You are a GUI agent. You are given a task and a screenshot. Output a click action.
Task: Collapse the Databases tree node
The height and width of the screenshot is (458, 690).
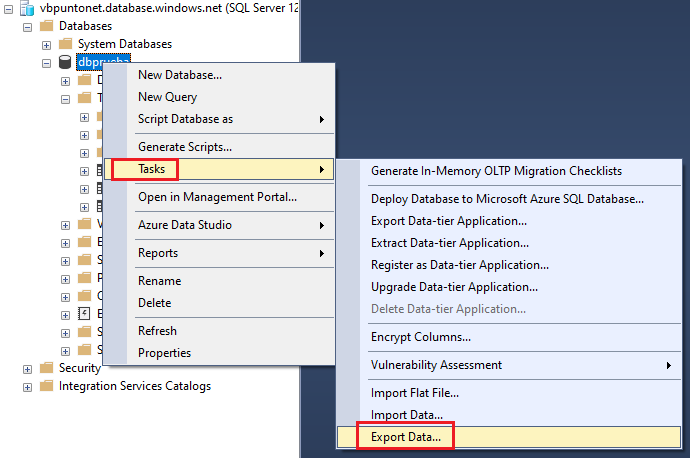27,27
